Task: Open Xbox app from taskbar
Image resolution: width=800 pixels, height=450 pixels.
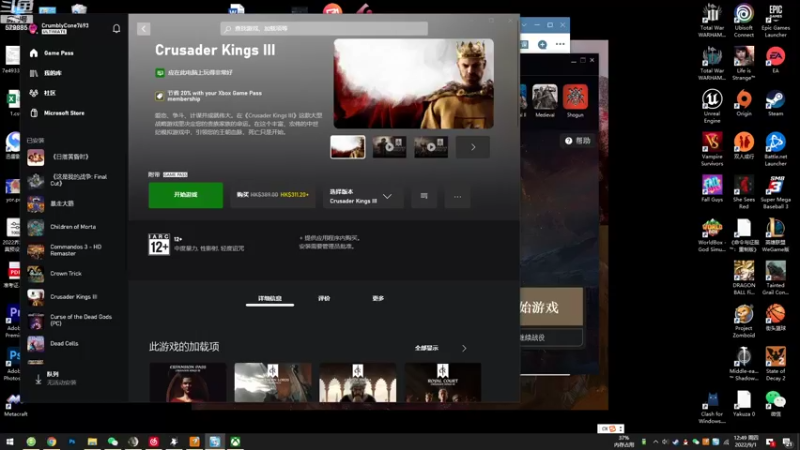Action: pyautogui.click(x=235, y=442)
